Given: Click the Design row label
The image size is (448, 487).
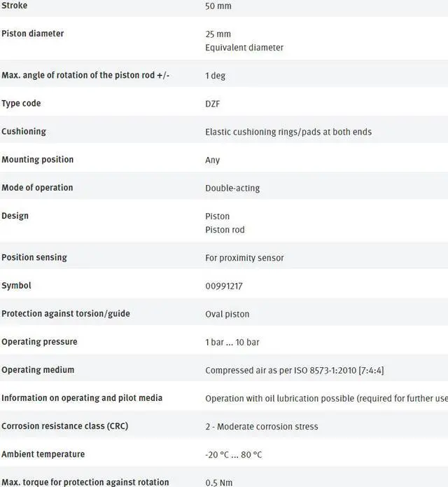Looking at the screenshot, I should pyautogui.click(x=15, y=216).
